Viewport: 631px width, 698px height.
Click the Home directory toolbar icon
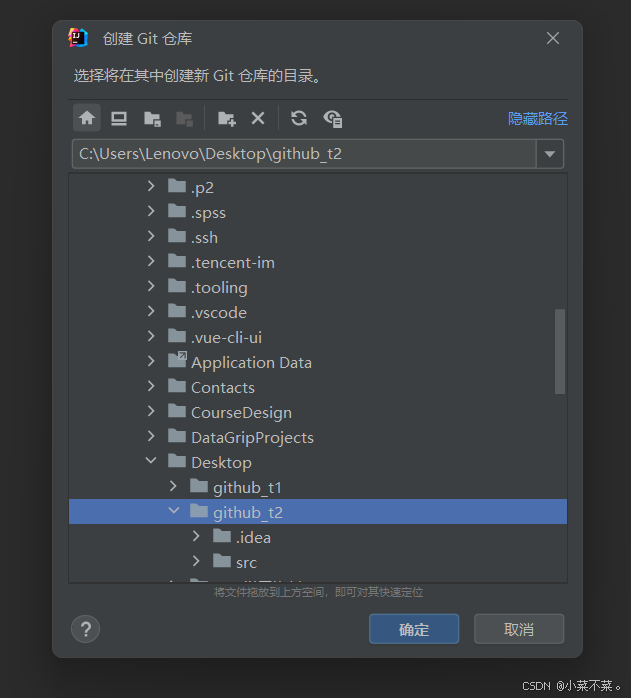click(x=87, y=118)
